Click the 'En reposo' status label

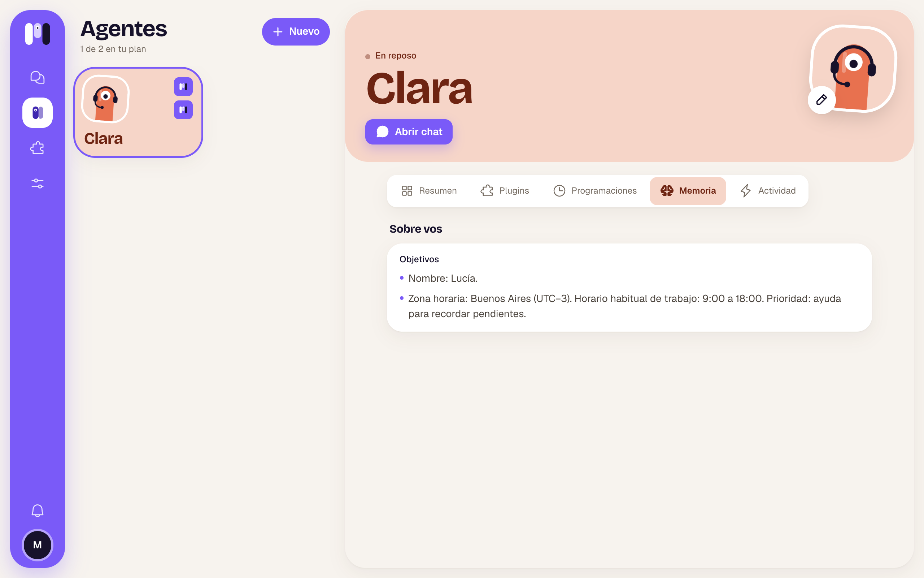pyautogui.click(x=396, y=56)
